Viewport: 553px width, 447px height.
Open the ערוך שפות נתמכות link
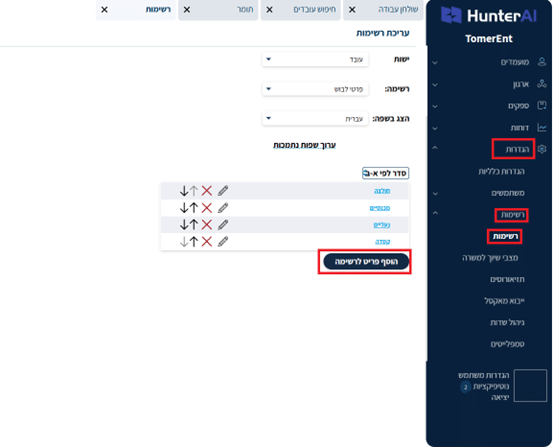pyautogui.click(x=304, y=145)
